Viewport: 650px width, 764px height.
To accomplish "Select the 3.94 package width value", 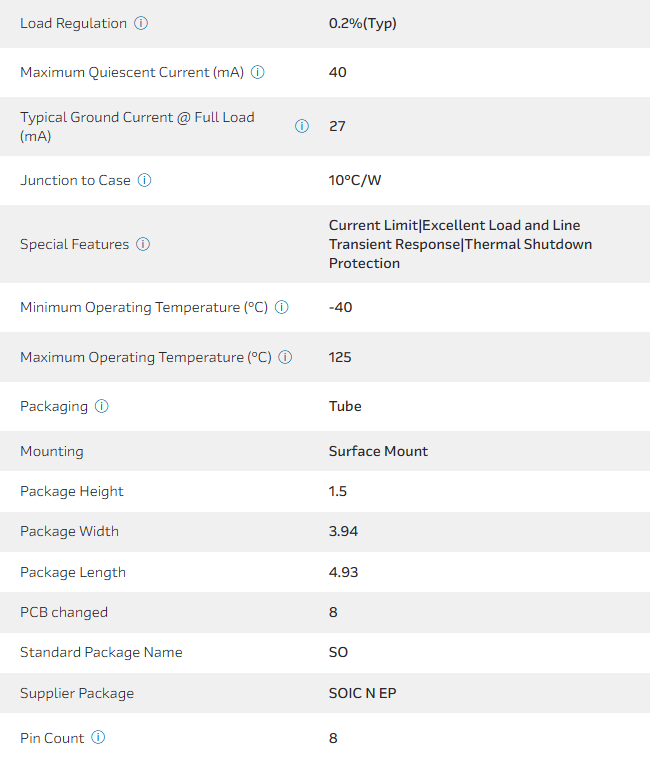I will pos(343,531).
